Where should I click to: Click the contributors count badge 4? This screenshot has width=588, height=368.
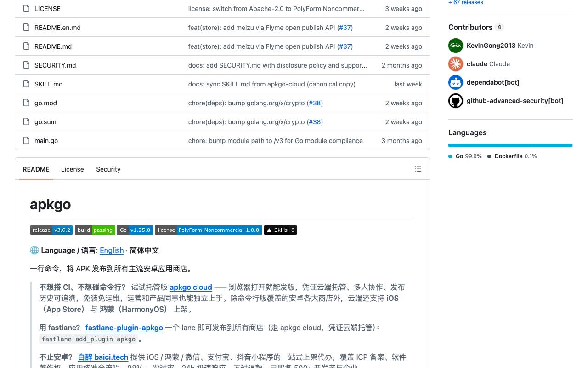tap(499, 27)
